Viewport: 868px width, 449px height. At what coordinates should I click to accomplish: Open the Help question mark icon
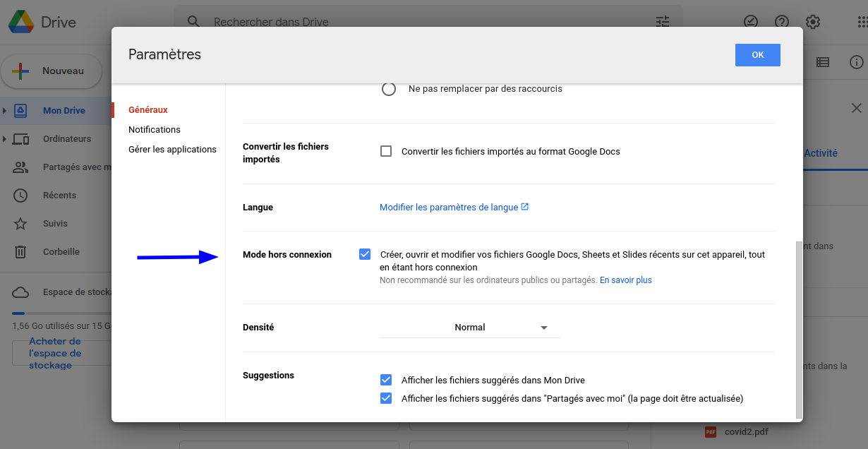coord(782,22)
